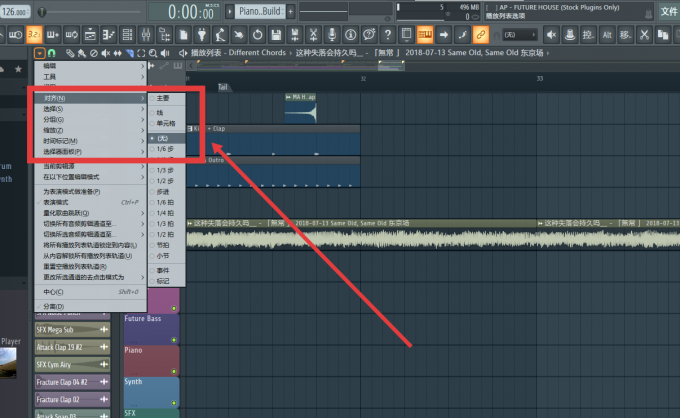
Task: Click the 文件 menu
Action: coord(669,11)
